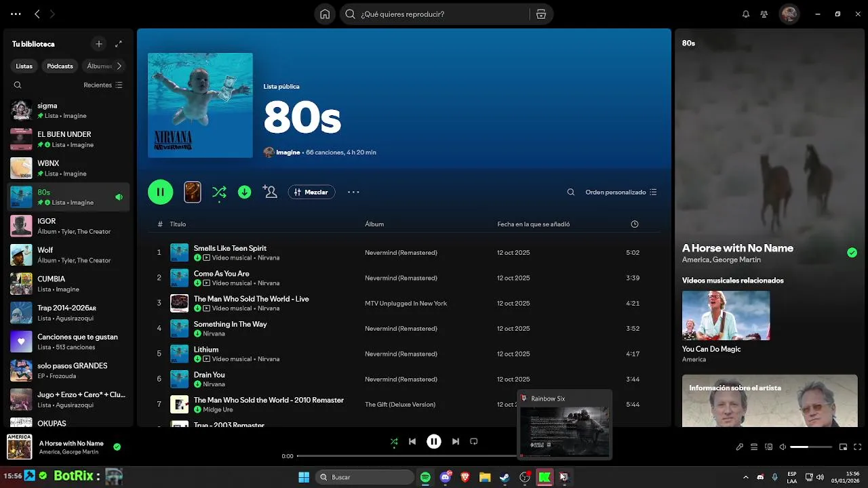Select the Pódcasts filter tab
Image resolution: width=868 pixels, height=488 pixels.
tap(60, 66)
